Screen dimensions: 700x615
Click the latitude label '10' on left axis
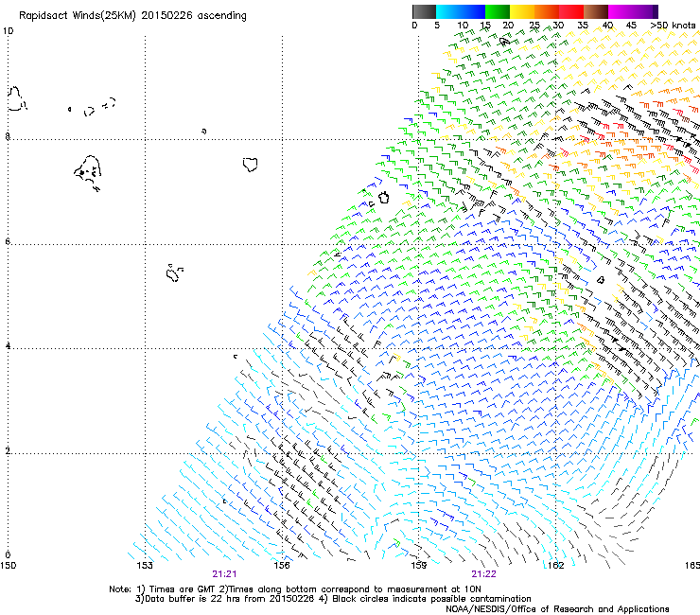point(8,31)
